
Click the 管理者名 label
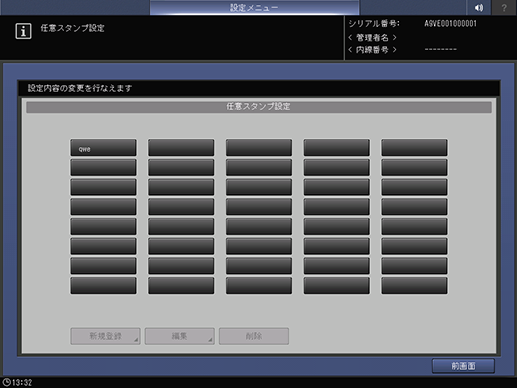pos(372,37)
